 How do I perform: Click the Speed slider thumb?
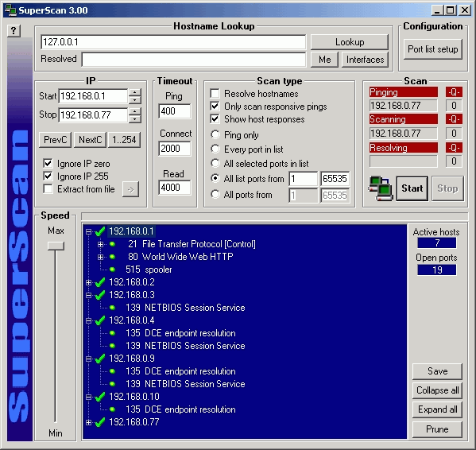56,246
